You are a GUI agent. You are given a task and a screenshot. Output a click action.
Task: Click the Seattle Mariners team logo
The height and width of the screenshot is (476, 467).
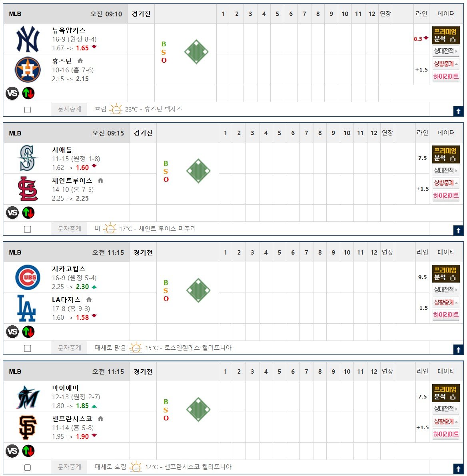point(28,158)
